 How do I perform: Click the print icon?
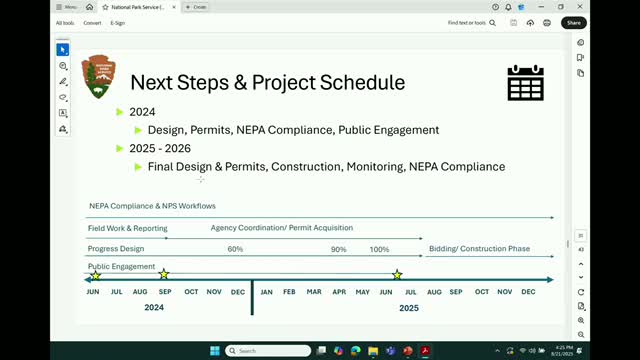tap(547, 23)
